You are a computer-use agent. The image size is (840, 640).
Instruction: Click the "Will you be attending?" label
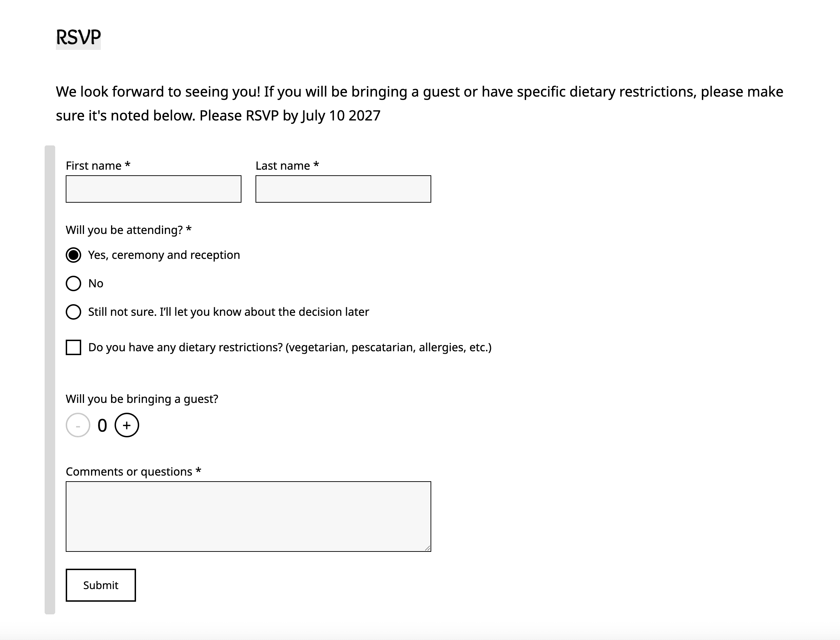(x=128, y=230)
